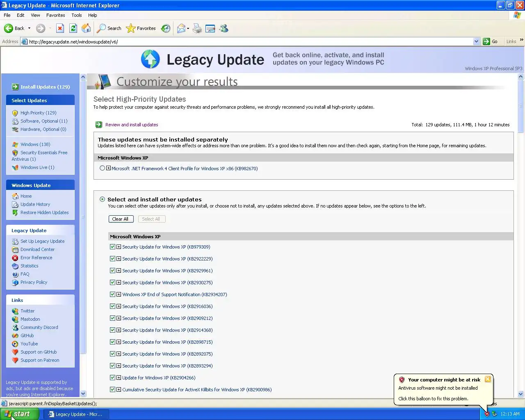Click the Twitter sidebar icon
The width and height of the screenshot is (525, 420).
coord(15,311)
